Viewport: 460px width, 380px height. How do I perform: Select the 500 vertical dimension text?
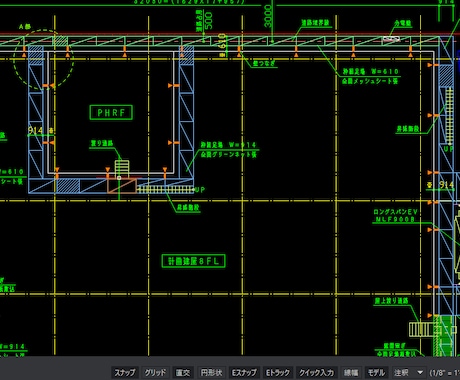point(208,21)
